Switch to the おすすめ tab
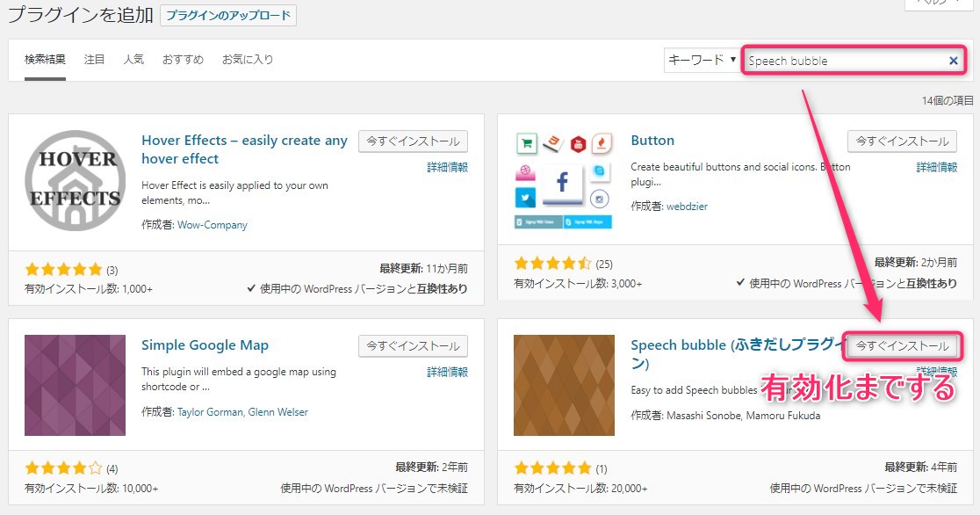980x515 pixels. [184, 60]
